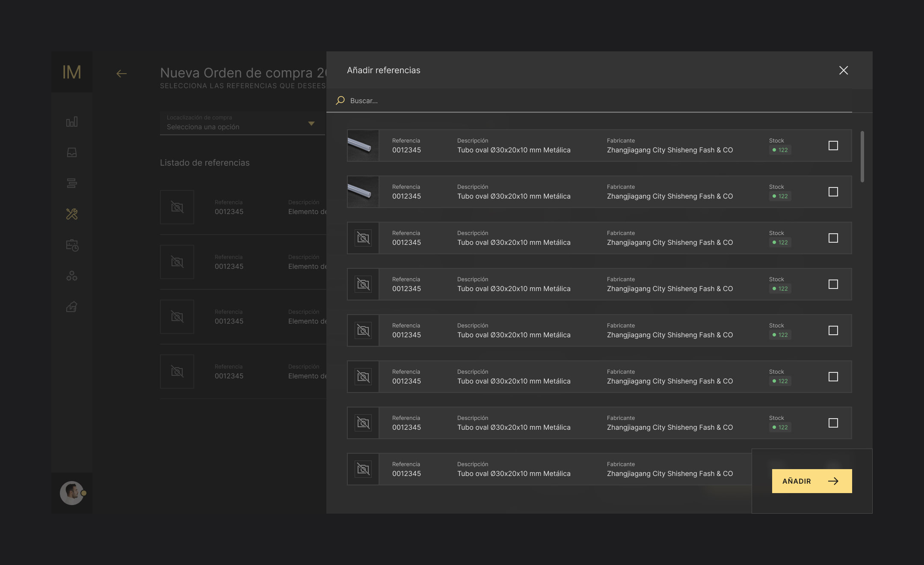Click the sixth row's no-image placeholder icon
Screen dimensions: 924x565
pyautogui.click(x=363, y=377)
